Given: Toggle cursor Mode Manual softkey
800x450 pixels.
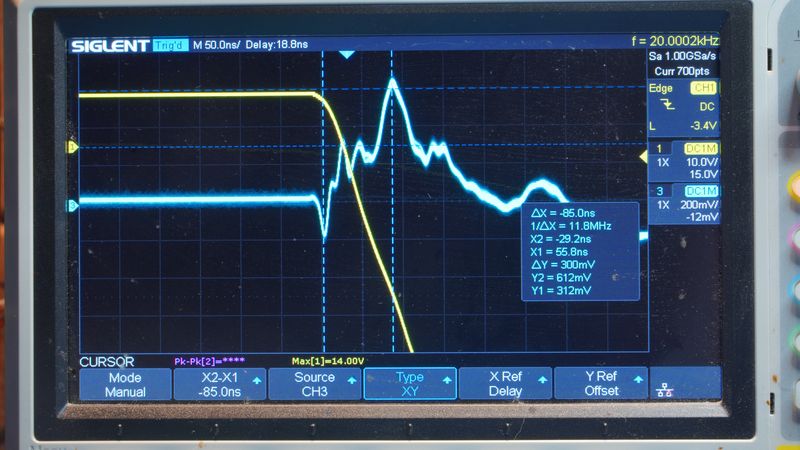Looking at the screenshot, I should click(125, 384).
